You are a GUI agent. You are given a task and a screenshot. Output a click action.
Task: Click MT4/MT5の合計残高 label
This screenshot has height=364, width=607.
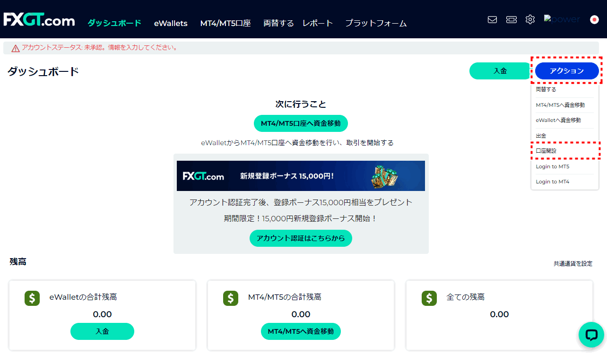(285, 297)
